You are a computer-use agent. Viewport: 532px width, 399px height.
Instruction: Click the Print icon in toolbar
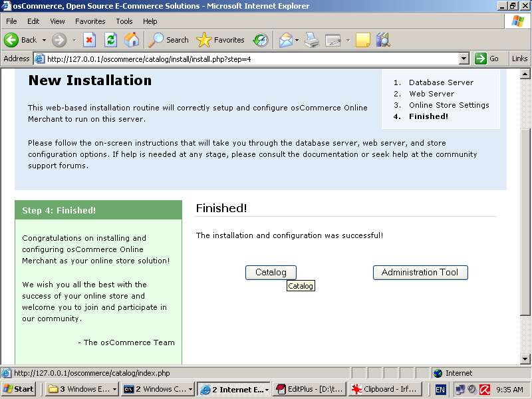[312, 40]
